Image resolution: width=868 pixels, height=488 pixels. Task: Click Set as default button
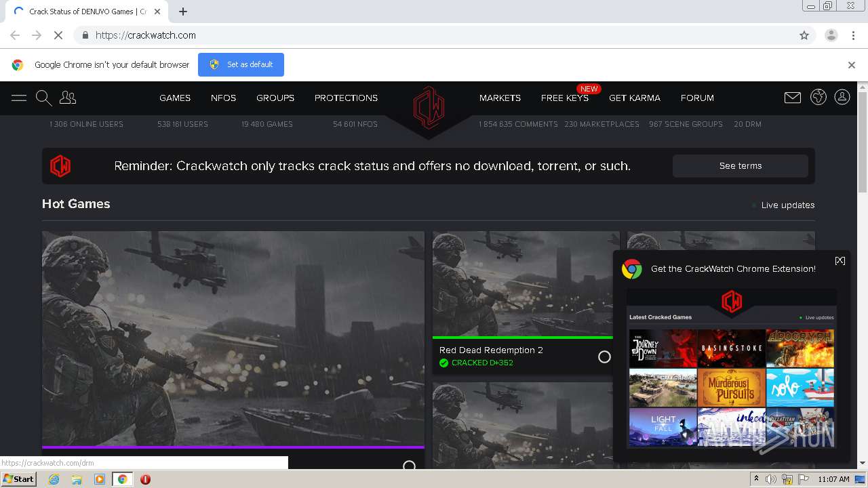(241, 64)
